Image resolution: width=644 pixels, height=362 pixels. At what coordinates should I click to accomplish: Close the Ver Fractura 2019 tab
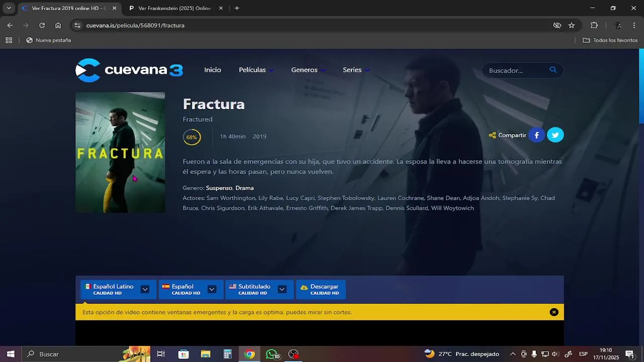pyautogui.click(x=114, y=8)
